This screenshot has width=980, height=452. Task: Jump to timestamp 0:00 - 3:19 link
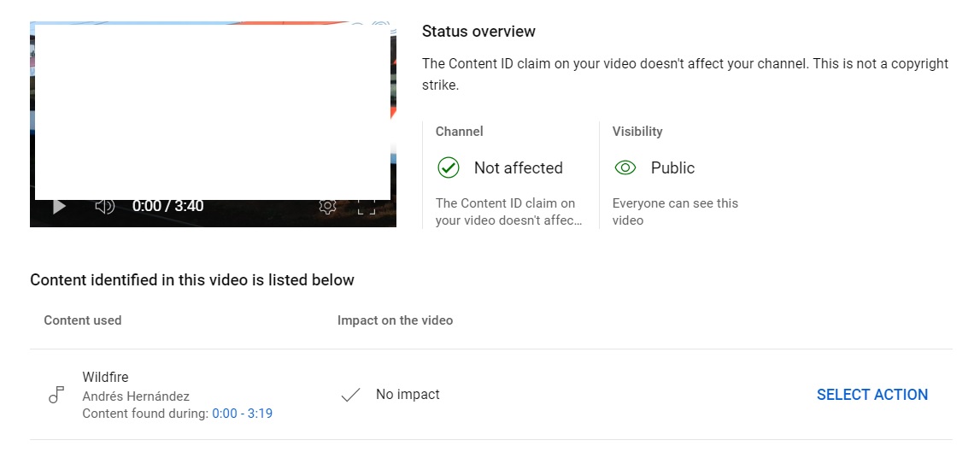point(243,414)
